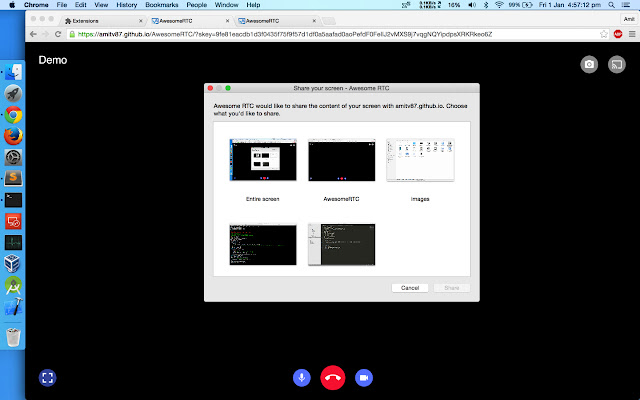The image size is (640, 400).
Task: Open the Window menu
Action: (227, 5)
